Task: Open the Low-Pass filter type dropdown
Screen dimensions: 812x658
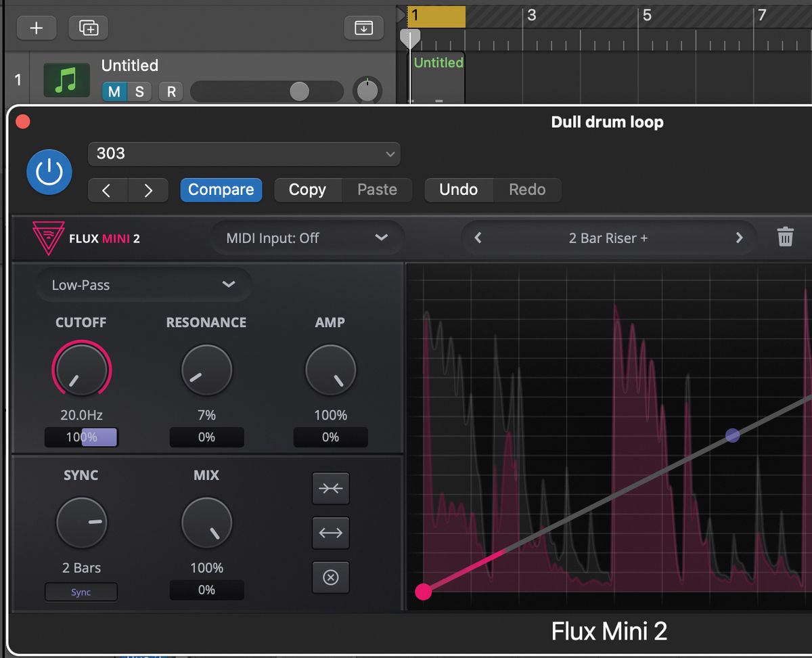Action: click(x=143, y=285)
